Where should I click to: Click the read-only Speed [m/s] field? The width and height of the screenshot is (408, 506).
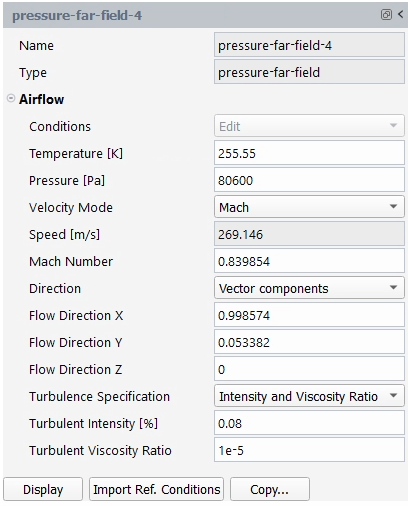pyautogui.click(x=309, y=234)
